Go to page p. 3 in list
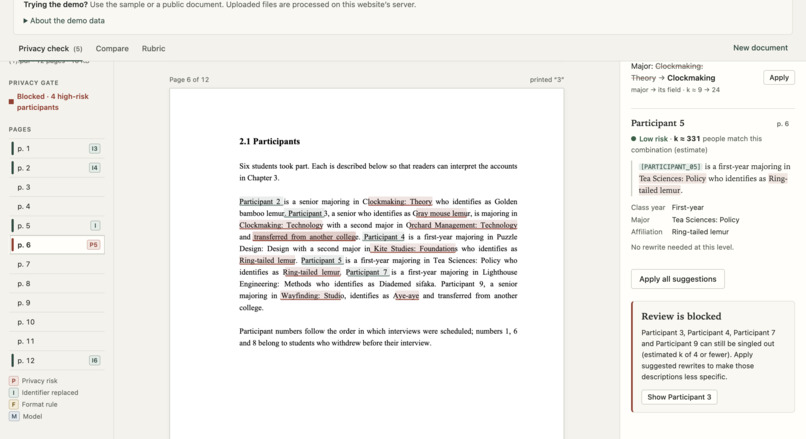806x439 pixels. [x=57, y=187]
